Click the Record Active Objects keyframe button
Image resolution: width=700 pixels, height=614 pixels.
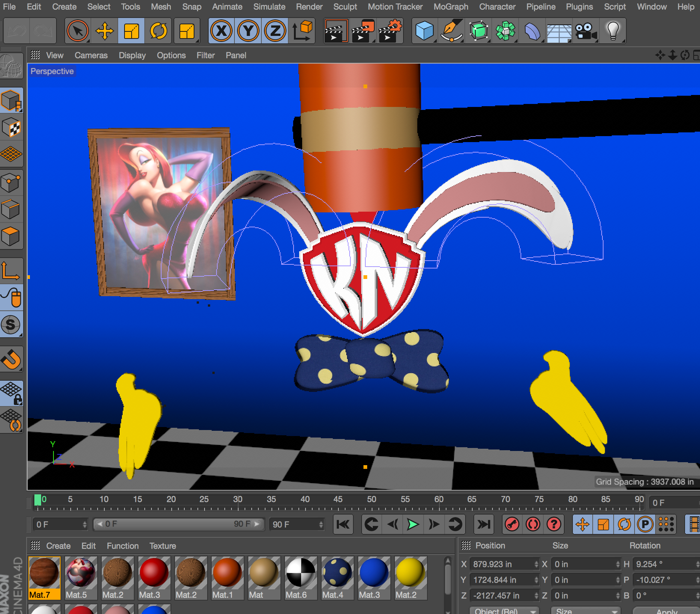tap(512, 524)
